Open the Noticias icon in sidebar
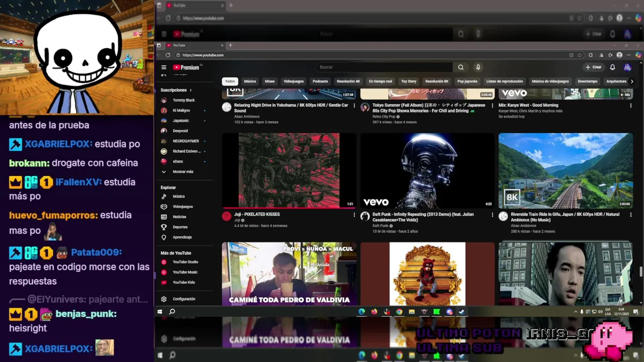This screenshot has width=644, height=362. click(x=164, y=217)
